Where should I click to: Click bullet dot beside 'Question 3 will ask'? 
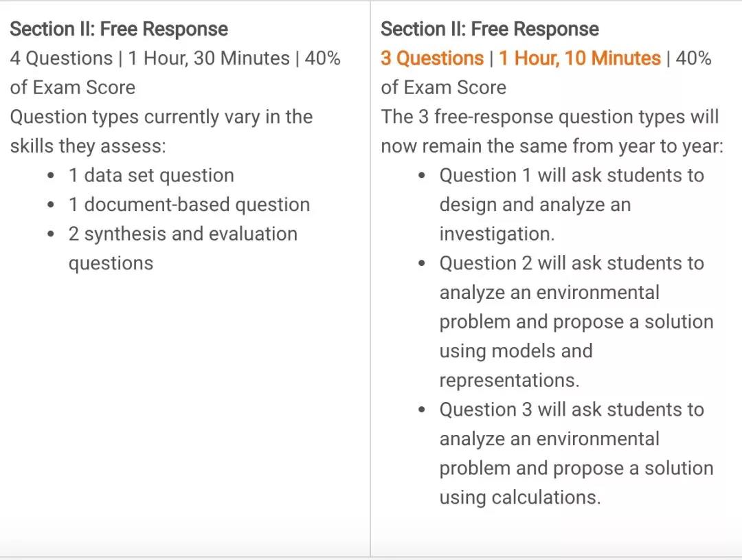pos(422,410)
